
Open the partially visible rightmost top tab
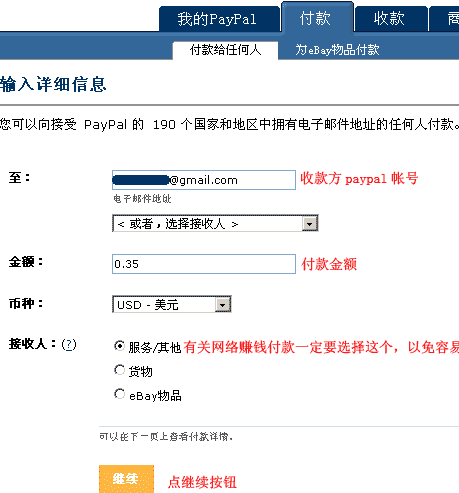444,19
